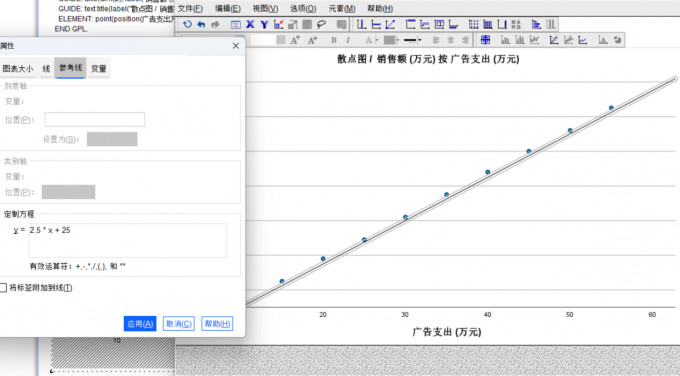
Task: Increase font size with A+ icon
Action: tap(295, 40)
